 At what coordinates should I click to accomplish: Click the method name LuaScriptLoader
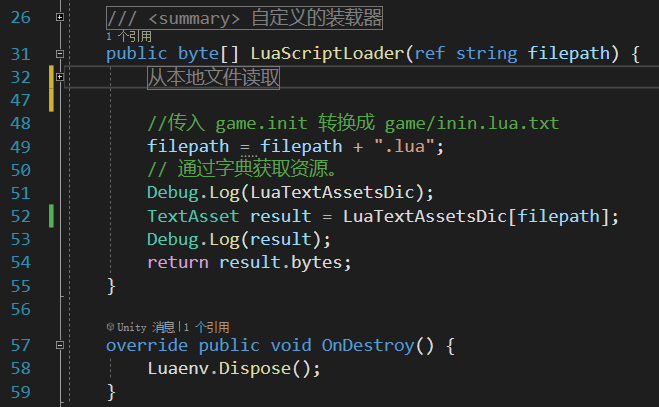click(327, 53)
